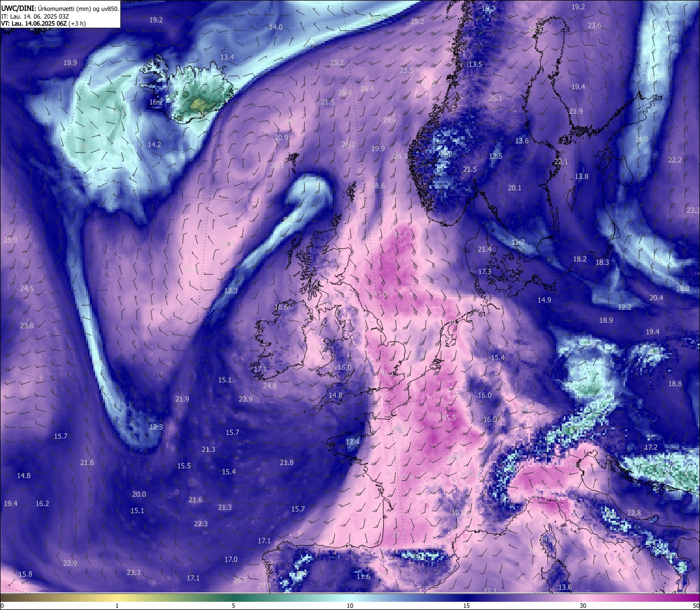Click the 26.2 value label
The height and width of the screenshot is (610, 700).
pyautogui.click(x=348, y=145)
